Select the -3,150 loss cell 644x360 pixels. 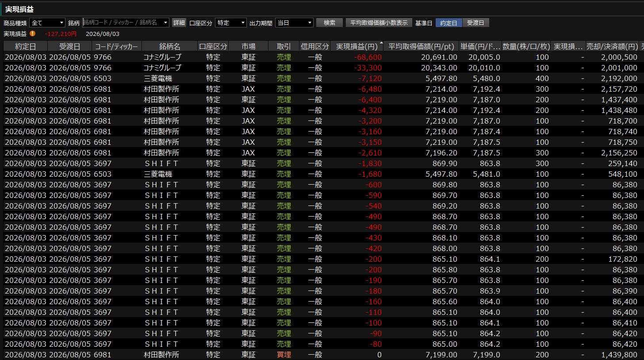(x=370, y=142)
